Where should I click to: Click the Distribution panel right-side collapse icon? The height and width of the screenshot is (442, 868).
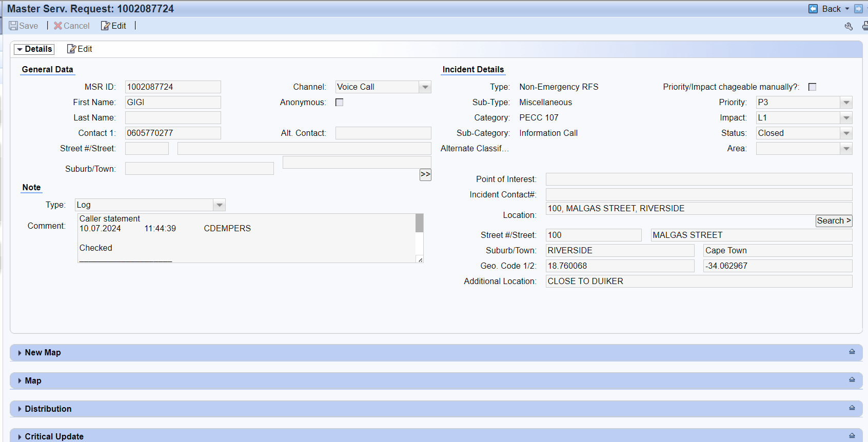coord(852,408)
